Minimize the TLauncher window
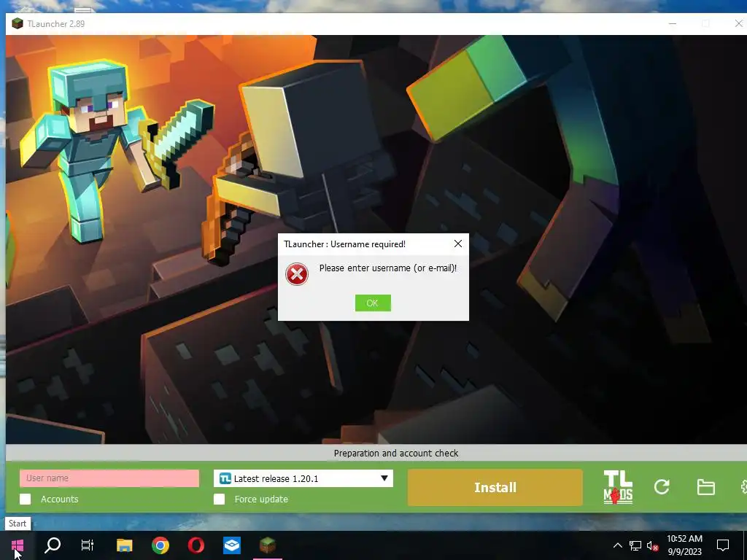Screen dimensions: 747x560 pyautogui.click(x=673, y=23)
